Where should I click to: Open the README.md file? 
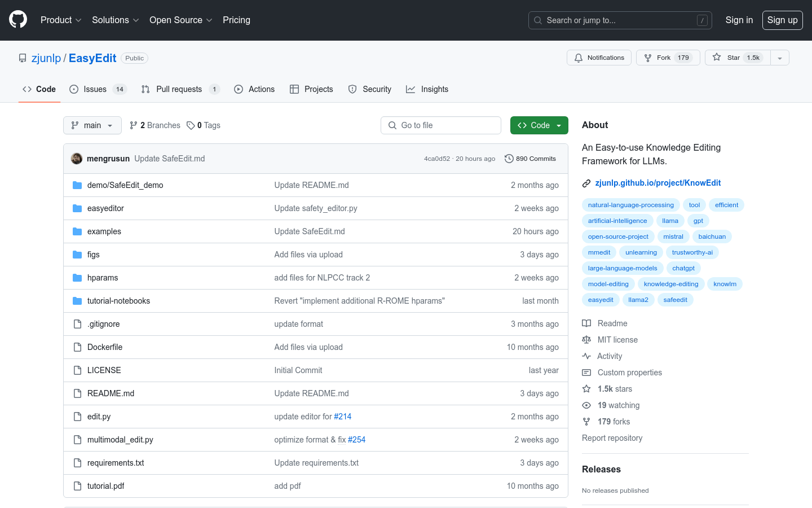pyautogui.click(x=111, y=393)
